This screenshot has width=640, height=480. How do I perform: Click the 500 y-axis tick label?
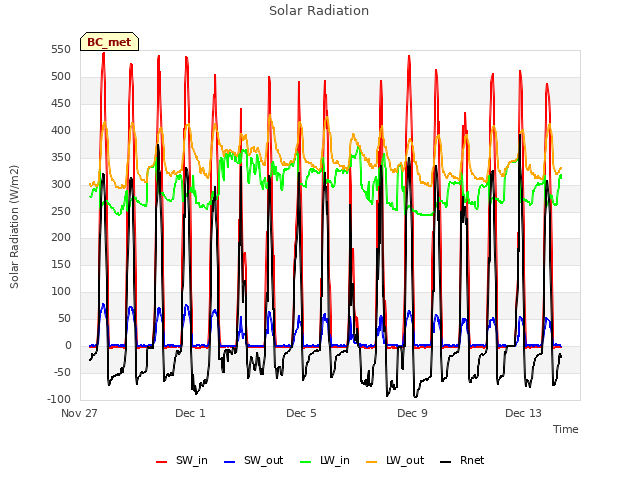(61, 77)
